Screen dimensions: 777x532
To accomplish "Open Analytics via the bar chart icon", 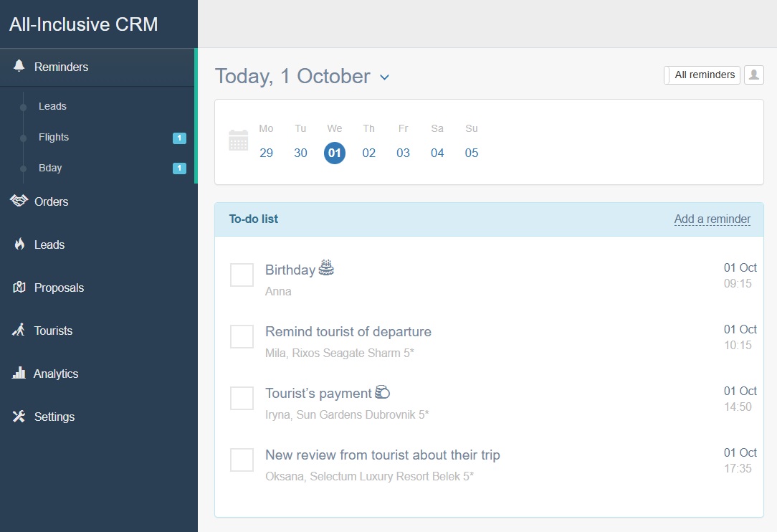I will click(x=18, y=374).
